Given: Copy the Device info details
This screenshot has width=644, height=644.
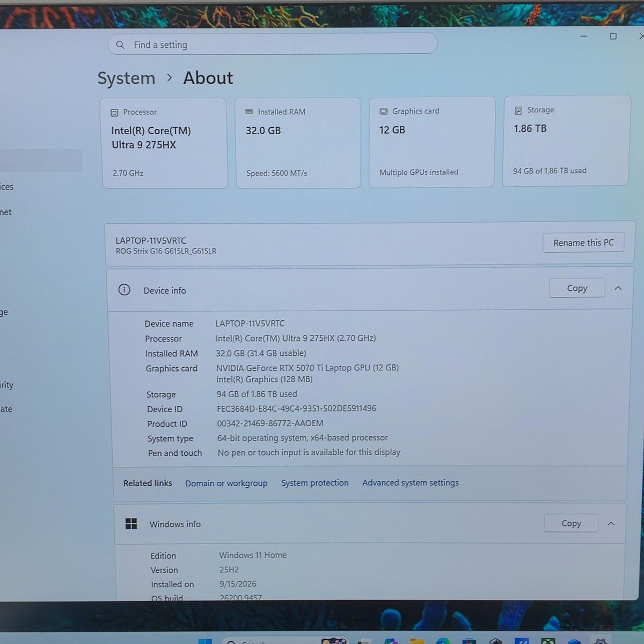Looking at the screenshot, I should (x=577, y=288).
